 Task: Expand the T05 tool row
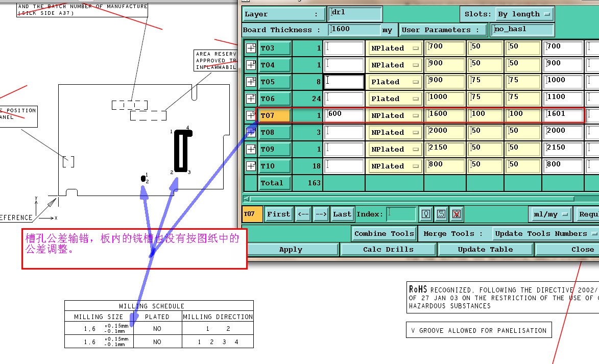tap(251, 82)
